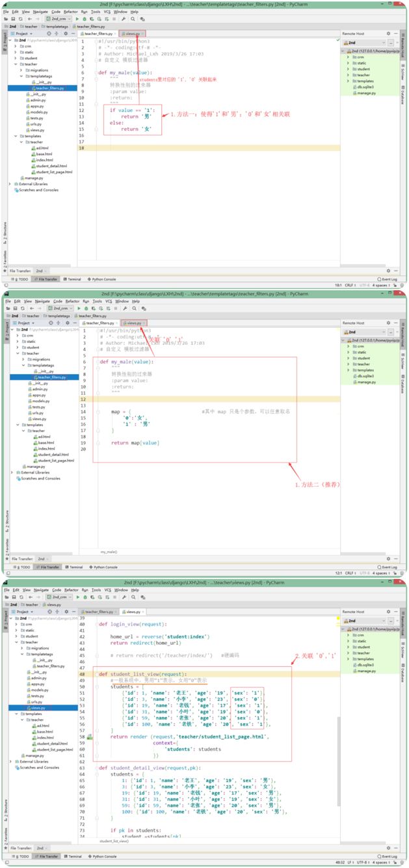
Task: Select manage.py in middle window Remote Host panel
Action: point(366,382)
